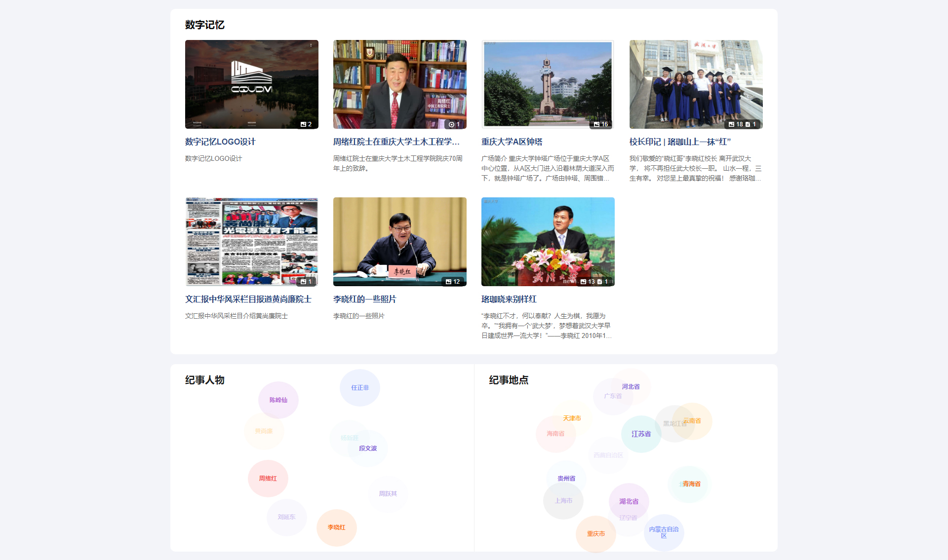Screen dimensions: 948x560
Task: Click the image count badge on 李晓红的一些照片 thumbnail
Action: (452, 282)
